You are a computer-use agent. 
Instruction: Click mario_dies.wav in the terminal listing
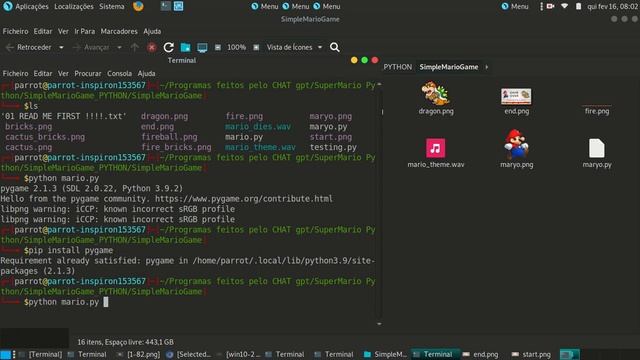coord(258,127)
